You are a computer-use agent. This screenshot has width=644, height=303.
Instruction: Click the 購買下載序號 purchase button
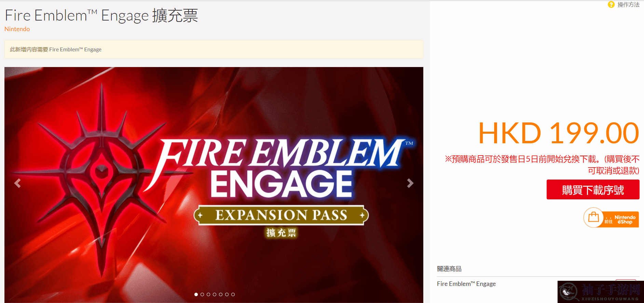(x=593, y=189)
